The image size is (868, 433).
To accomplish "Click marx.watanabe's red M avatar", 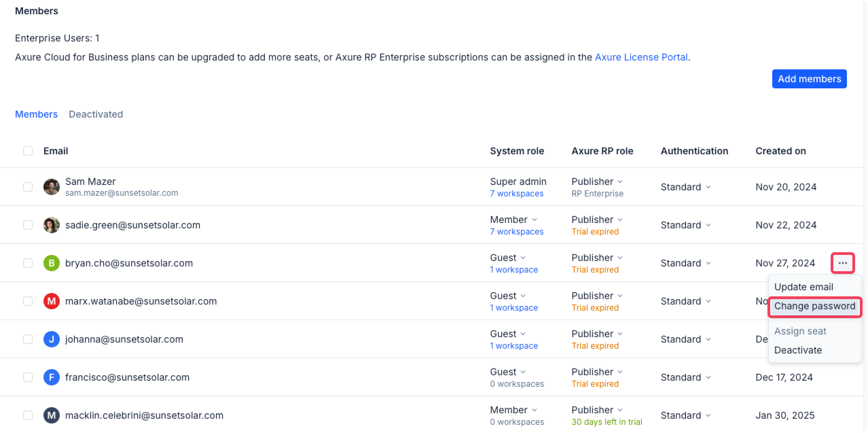I will pos(52,301).
